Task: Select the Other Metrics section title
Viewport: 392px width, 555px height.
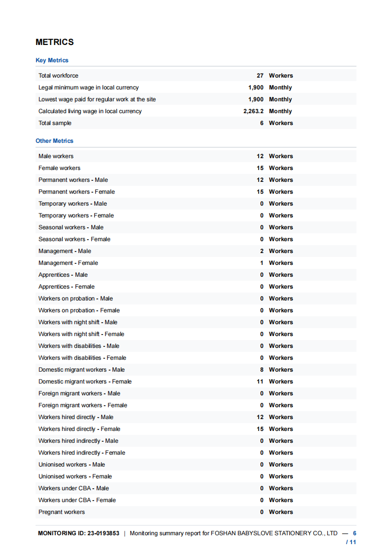Action: (54, 141)
